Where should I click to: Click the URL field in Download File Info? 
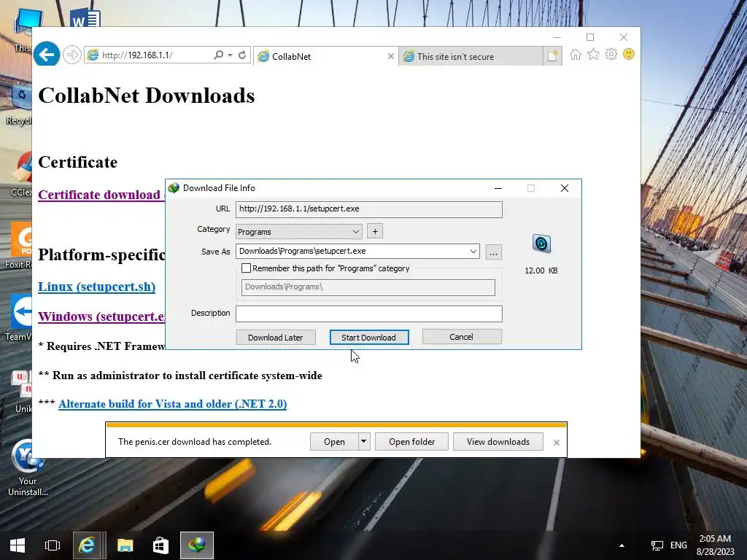point(368,209)
